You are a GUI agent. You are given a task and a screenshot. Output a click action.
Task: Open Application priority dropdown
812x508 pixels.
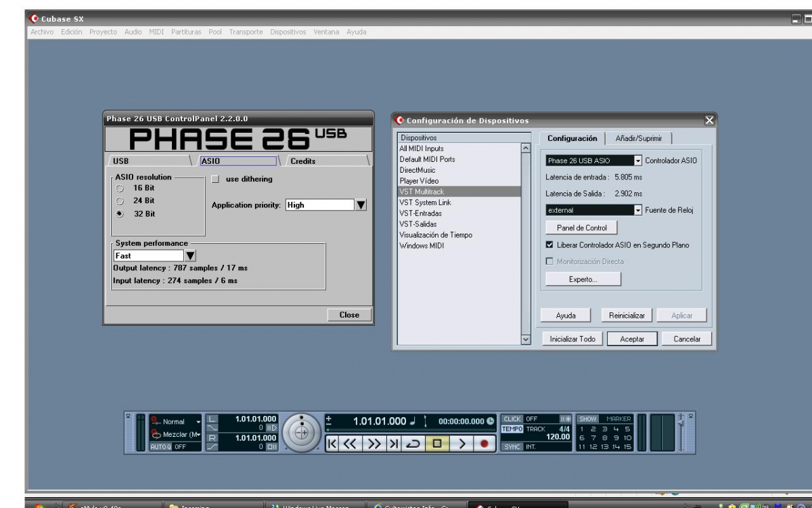coord(361,205)
